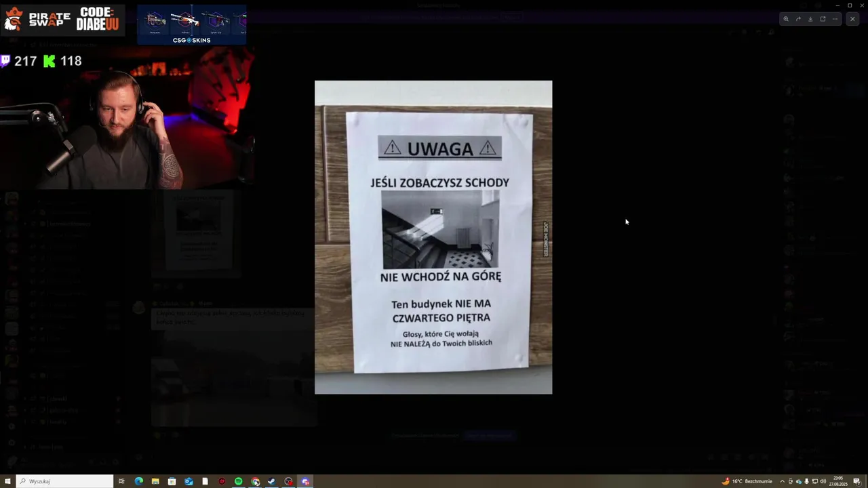Minimize the Discord window
The height and width of the screenshot is (488, 868).
coord(837,5)
